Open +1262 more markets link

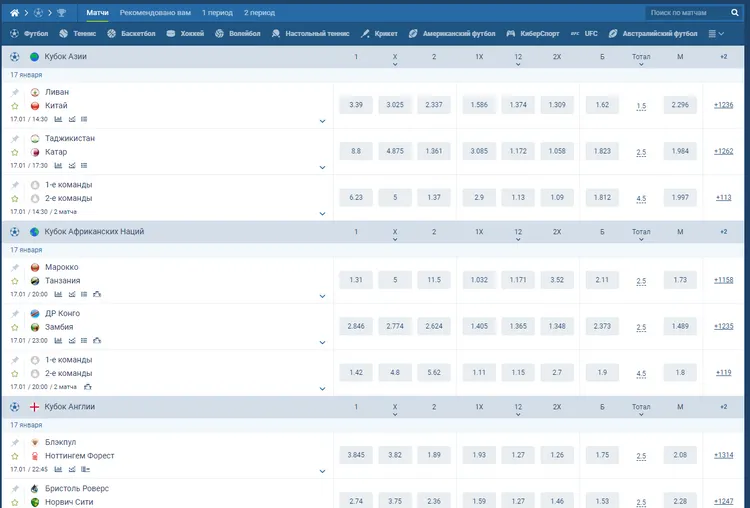(x=723, y=151)
